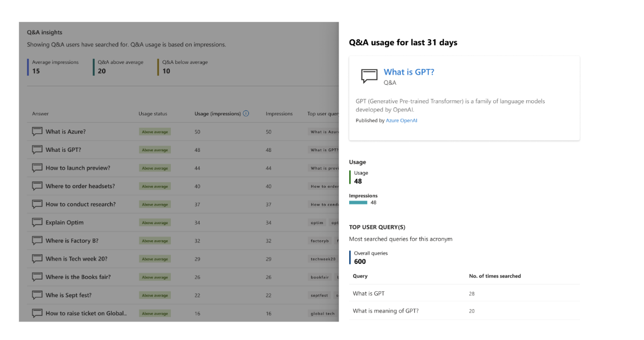Open the Where is the Books fair? answer
Viewport: 644px width, 340px height.
78,277
